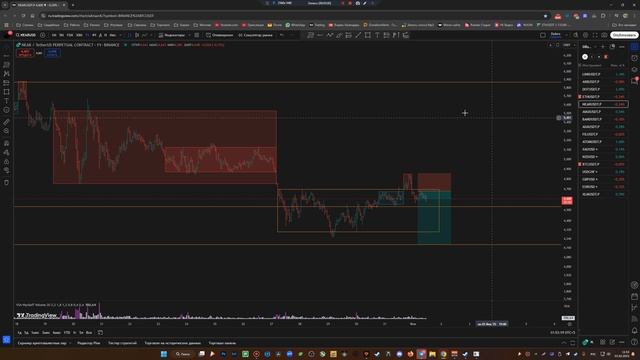Image resolution: width=640 pixels, height=360 pixels.
Task: Open the calendar icon in right sidebar
Action: pos(634,296)
